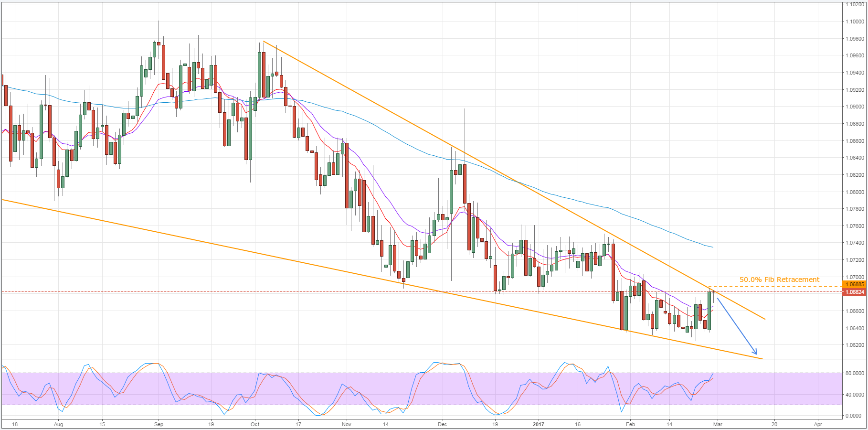Click the 1.10000 price axis label
This screenshot has height=430, width=868.
pos(855,21)
